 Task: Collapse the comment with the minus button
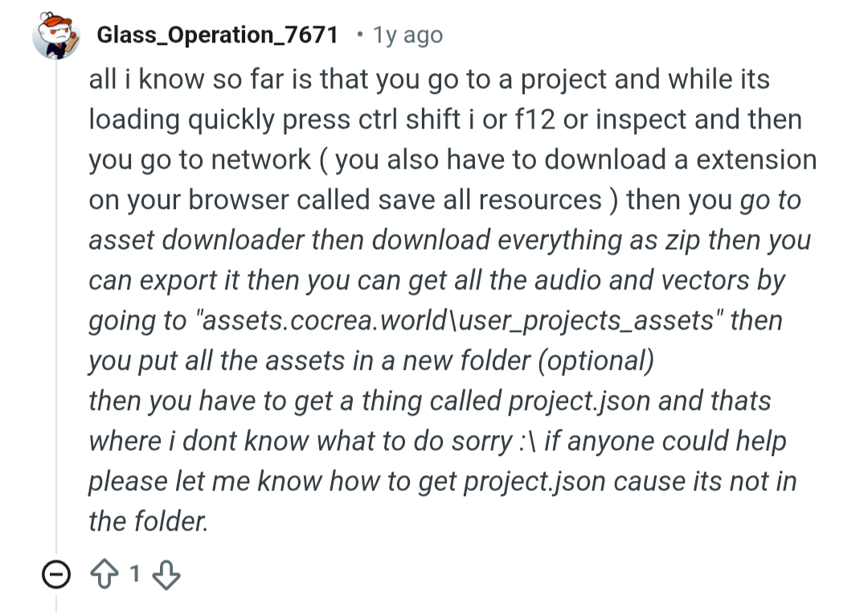56,575
